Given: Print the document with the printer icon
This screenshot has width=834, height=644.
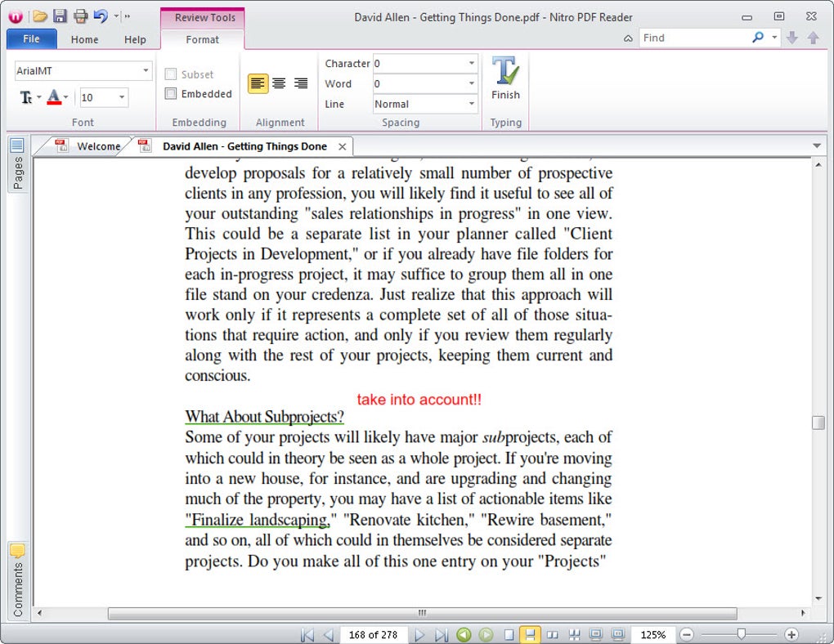Looking at the screenshot, I should coord(80,16).
